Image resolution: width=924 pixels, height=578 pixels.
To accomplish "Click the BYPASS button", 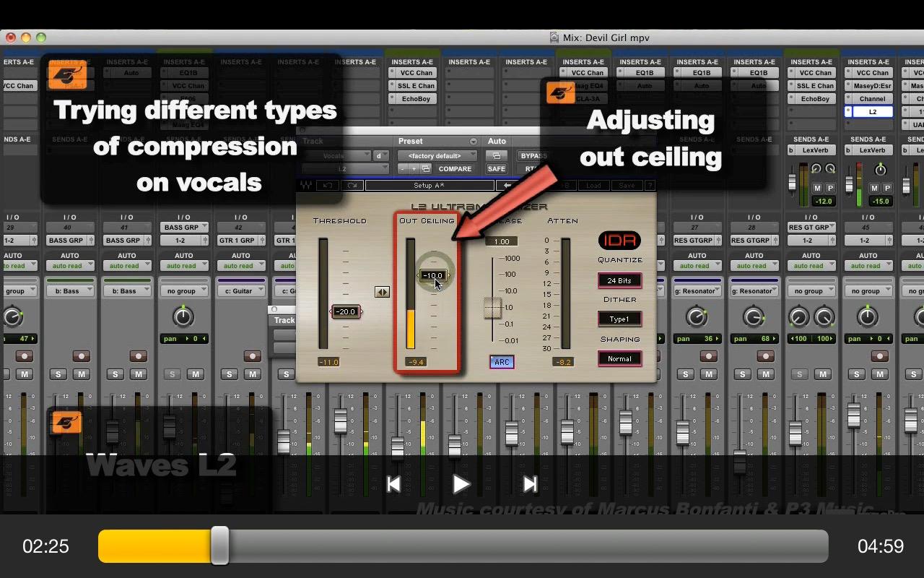I will [x=534, y=155].
